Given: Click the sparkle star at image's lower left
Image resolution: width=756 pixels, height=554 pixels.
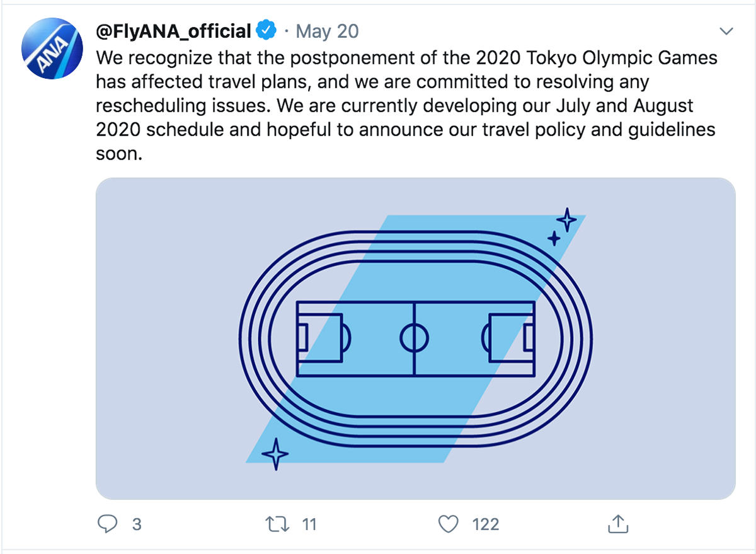Looking at the screenshot, I should pos(275,454).
